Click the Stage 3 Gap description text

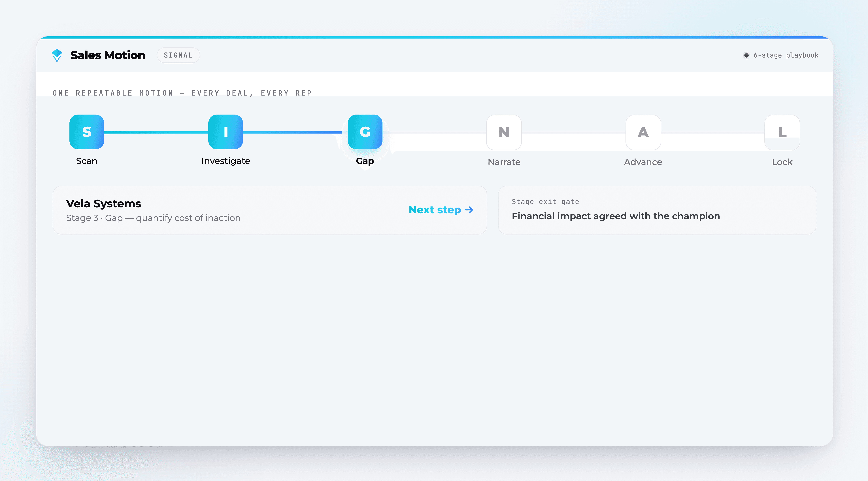pos(153,218)
